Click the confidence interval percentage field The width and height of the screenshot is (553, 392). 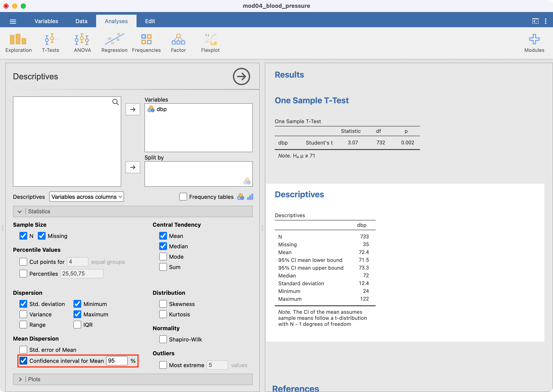(x=116, y=361)
